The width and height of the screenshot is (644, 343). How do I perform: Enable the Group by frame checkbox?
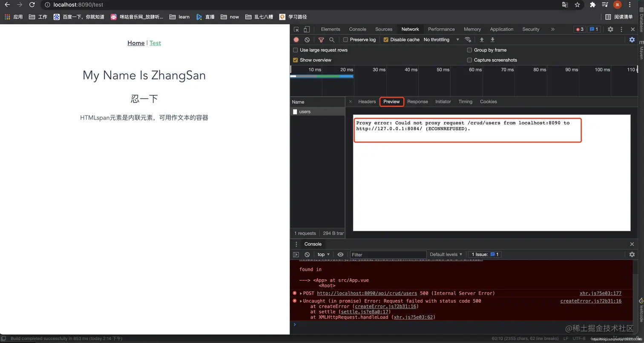pyautogui.click(x=469, y=50)
